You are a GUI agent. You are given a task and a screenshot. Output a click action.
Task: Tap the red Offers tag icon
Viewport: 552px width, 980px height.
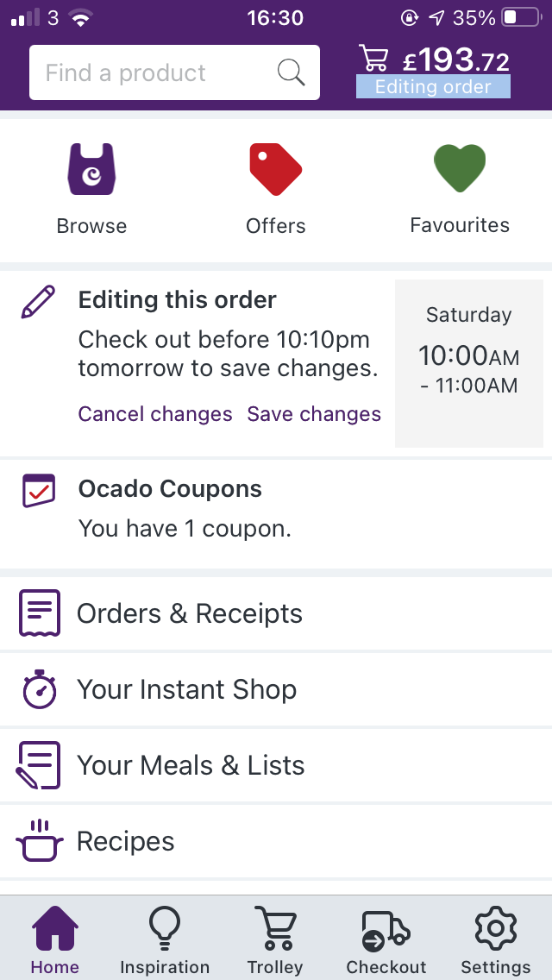click(x=275, y=167)
